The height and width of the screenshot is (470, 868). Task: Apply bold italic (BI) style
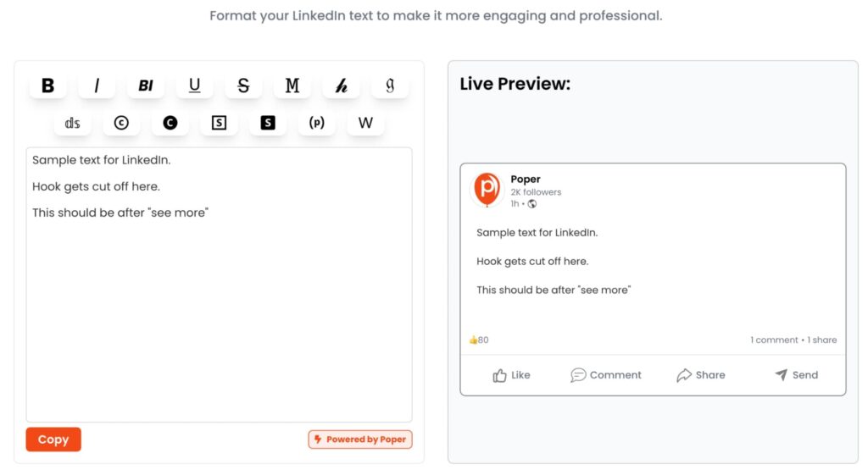click(146, 86)
